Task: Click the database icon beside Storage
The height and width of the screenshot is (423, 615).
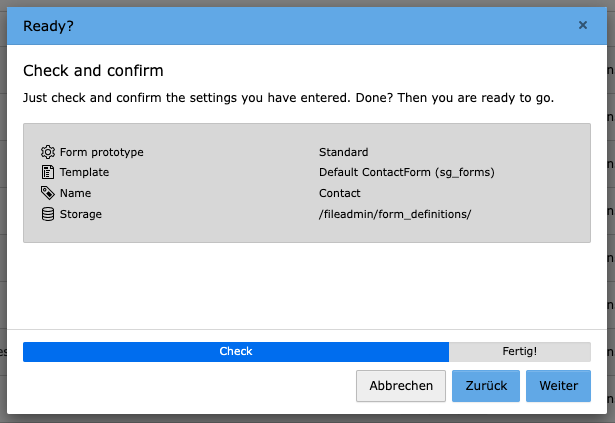Action: pos(48,214)
